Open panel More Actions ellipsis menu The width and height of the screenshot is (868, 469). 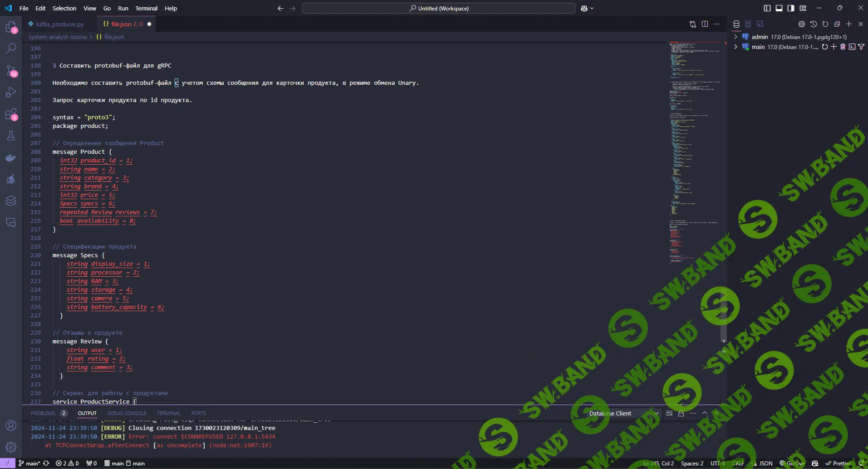[x=693, y=413]
